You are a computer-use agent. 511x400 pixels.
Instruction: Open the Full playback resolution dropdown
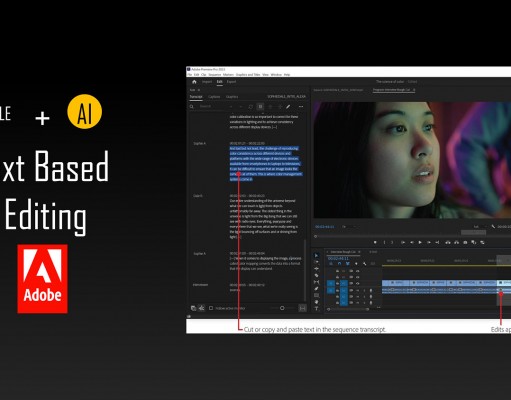click(479, 227)
